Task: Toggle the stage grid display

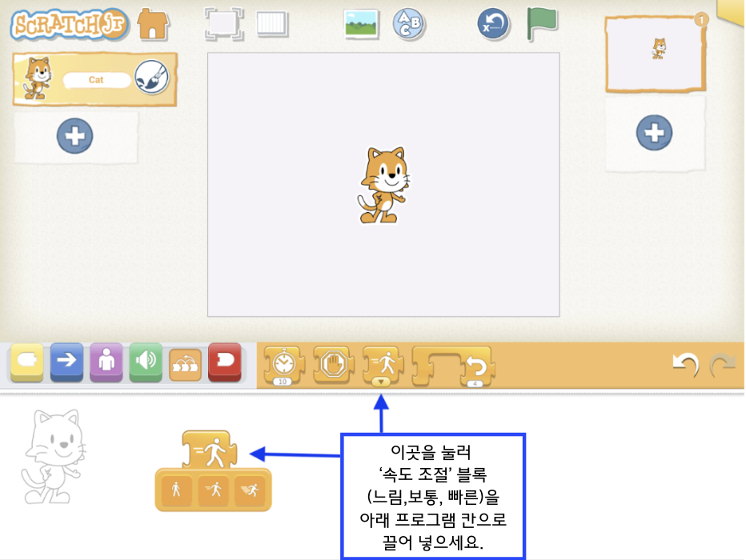Action: 273,24
